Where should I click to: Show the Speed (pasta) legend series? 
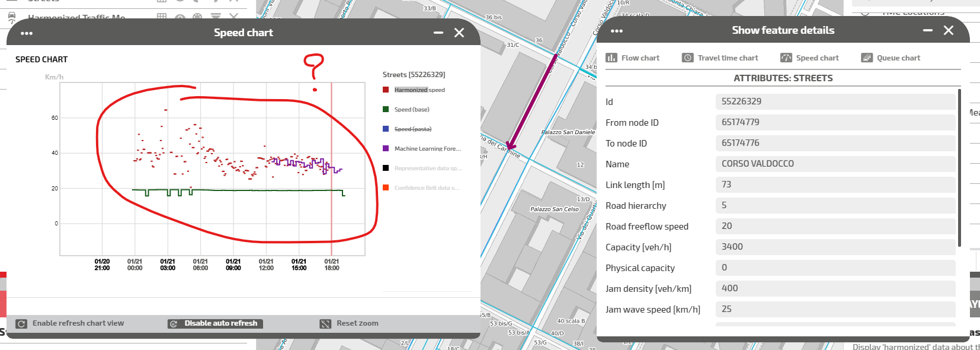413,129
